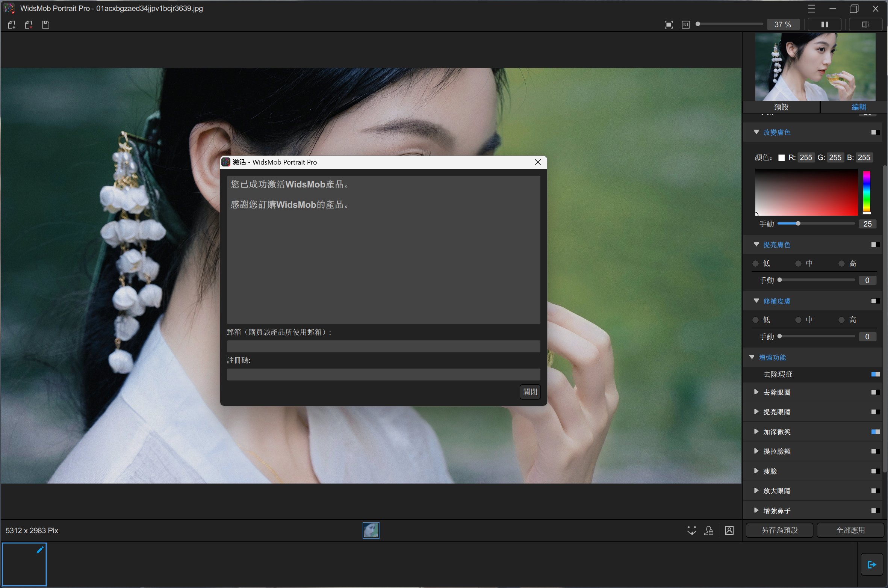
Task: Click the red saturation color picker area
Action: [x=806, y=192]
